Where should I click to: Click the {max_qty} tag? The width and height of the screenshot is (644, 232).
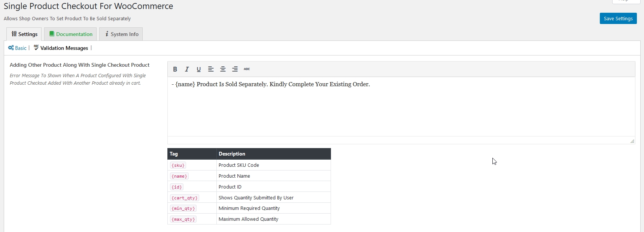(183, 219)
